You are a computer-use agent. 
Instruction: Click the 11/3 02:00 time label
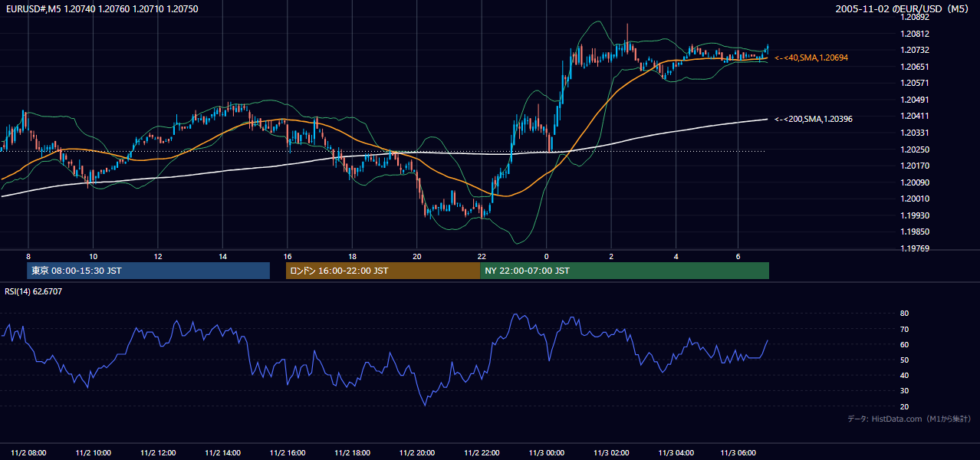click(612, 452)
